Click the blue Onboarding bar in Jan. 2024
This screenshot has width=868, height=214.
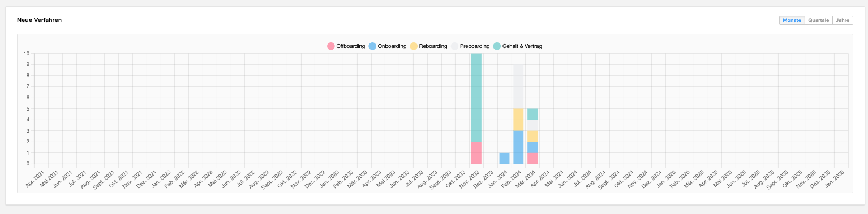point(504,158)
